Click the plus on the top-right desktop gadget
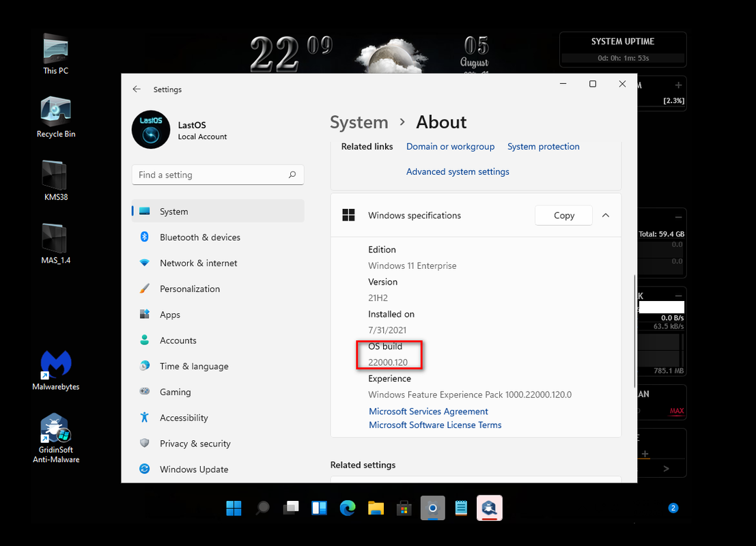The height and width of the screenshot is (546, 756). (x=678, y=85)
